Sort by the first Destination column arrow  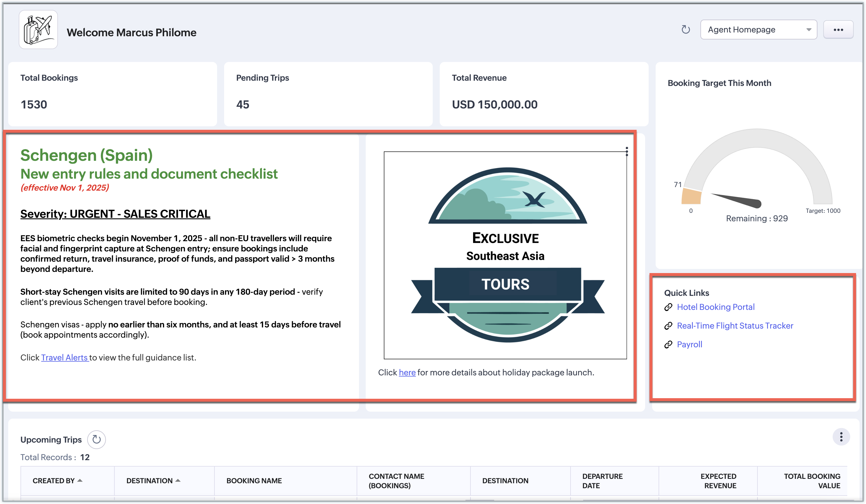(178, 480)
